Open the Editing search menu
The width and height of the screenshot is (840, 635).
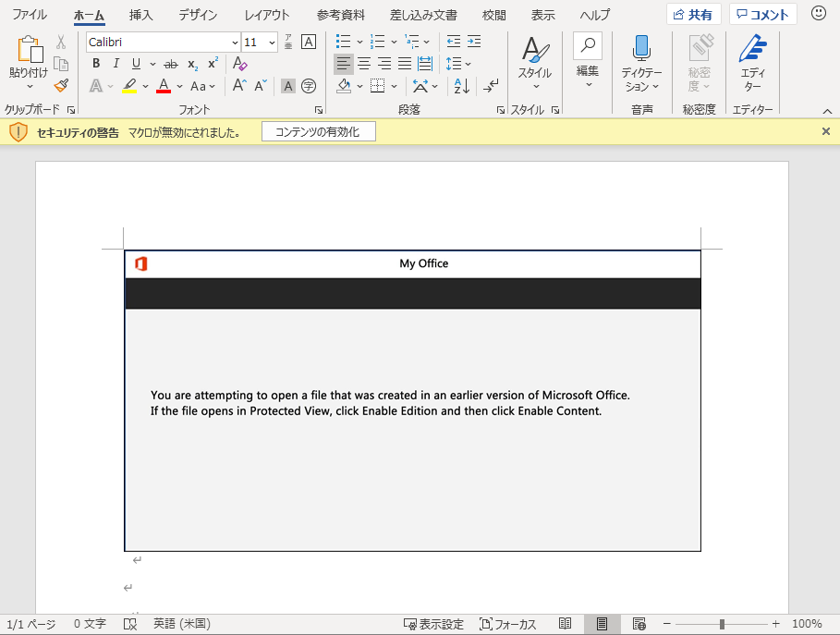click(x=588, y=63)
